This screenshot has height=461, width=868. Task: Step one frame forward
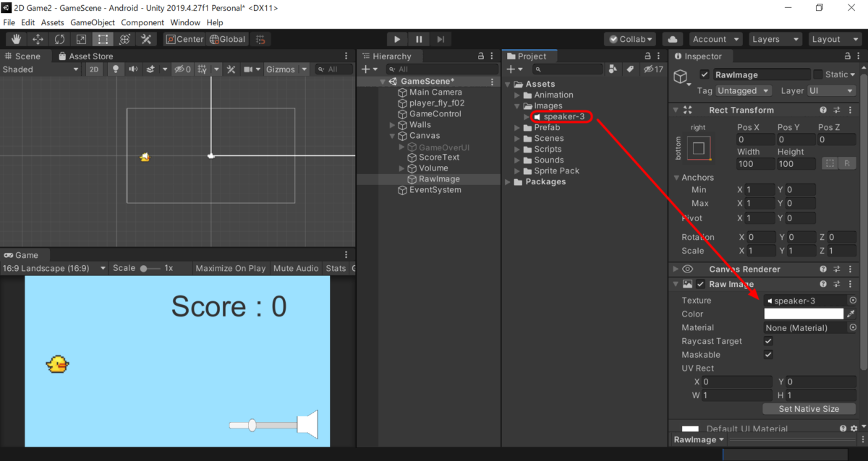pos(441,39)
